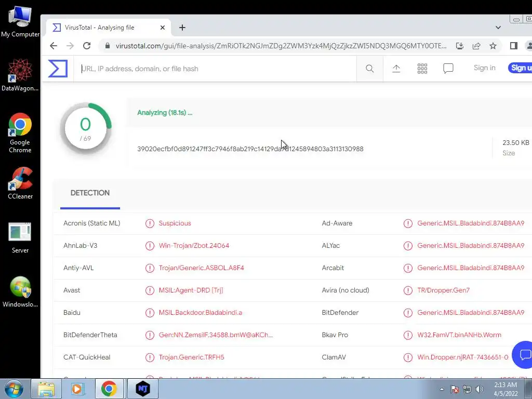Show hidden system tray icons arrow
This screenshot has height=399, width=532.
point(442,389)
